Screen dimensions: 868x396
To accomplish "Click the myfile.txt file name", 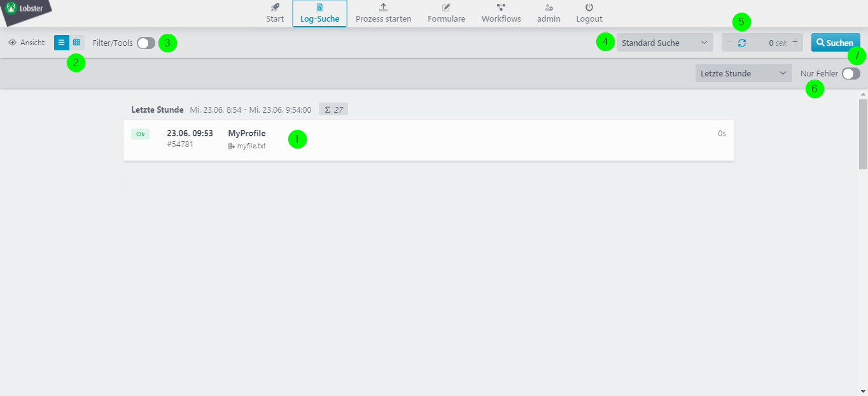I will 251,146.
